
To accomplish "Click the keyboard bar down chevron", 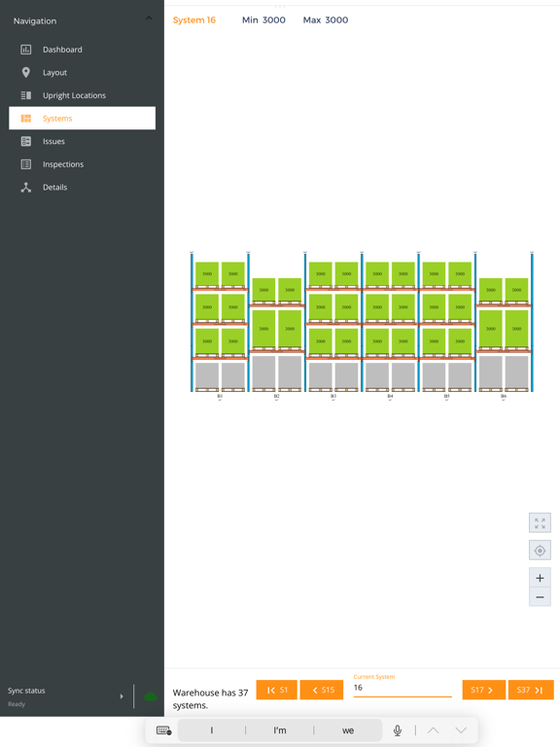I will 461,730.
